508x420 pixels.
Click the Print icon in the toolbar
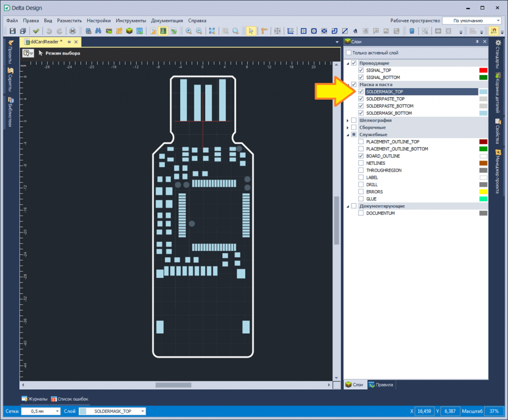pyautogui.click(x=73, y=31)
